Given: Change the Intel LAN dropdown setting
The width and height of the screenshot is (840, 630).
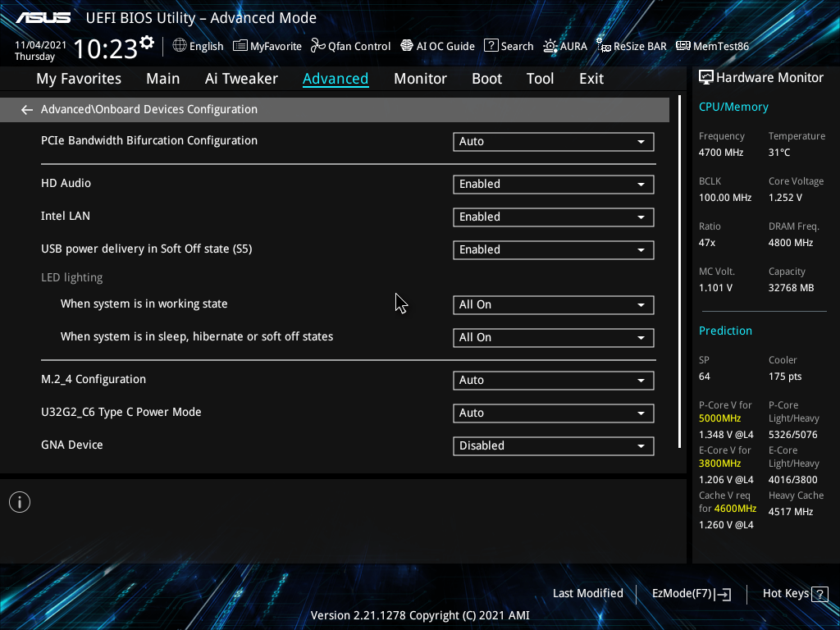Looking at the screenshot, I should pyautogui.click(x=554, y=217).
